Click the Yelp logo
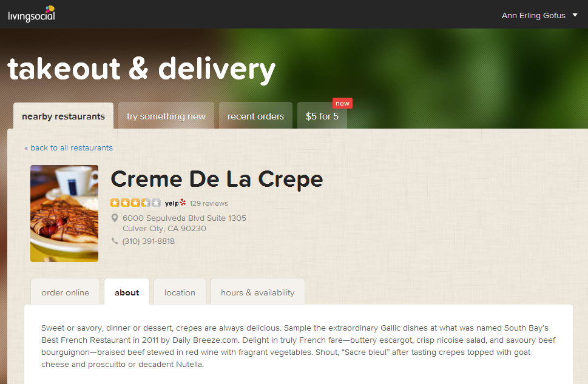The width and height of the screenshot is (588, 384). [175, 203]
